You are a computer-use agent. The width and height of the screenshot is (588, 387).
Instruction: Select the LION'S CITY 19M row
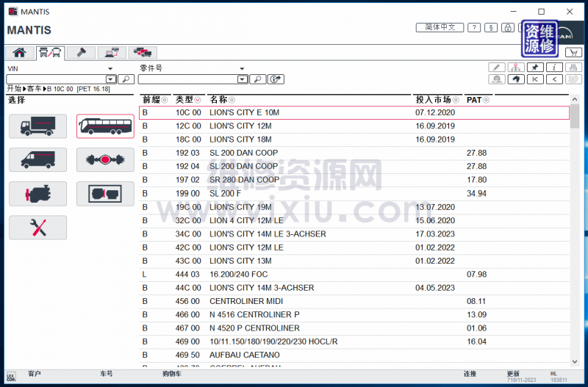tap(354, 207)
